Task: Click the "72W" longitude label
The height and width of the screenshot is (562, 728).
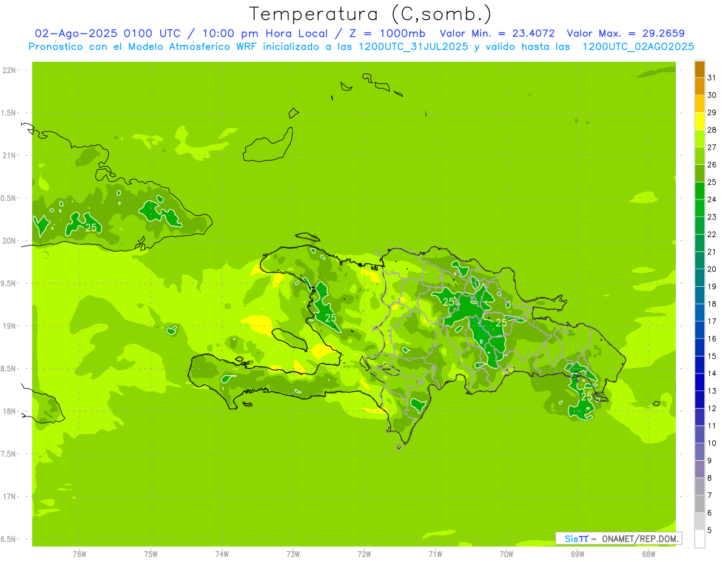Action: [365, 555]
